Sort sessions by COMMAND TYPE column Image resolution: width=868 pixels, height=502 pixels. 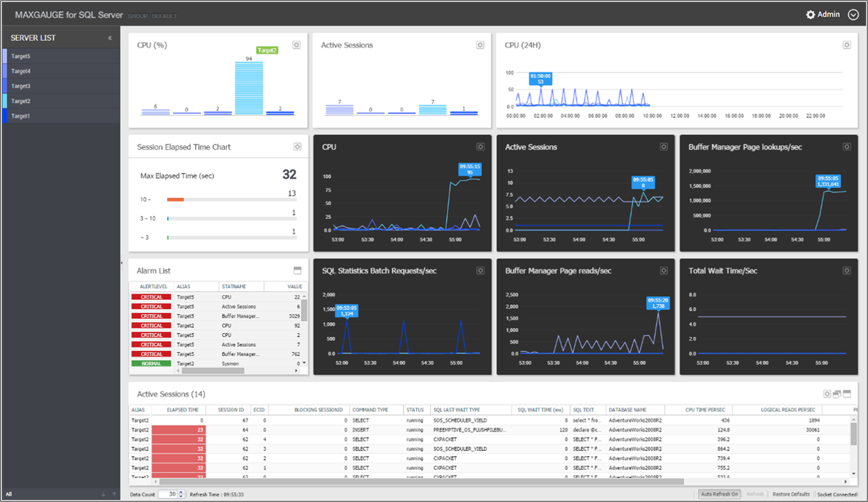375,410
